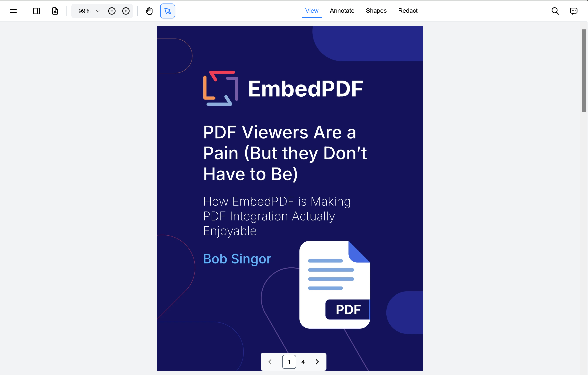Switch to the View tab
The width and height of the screenshot is (588, 375).
312,11
